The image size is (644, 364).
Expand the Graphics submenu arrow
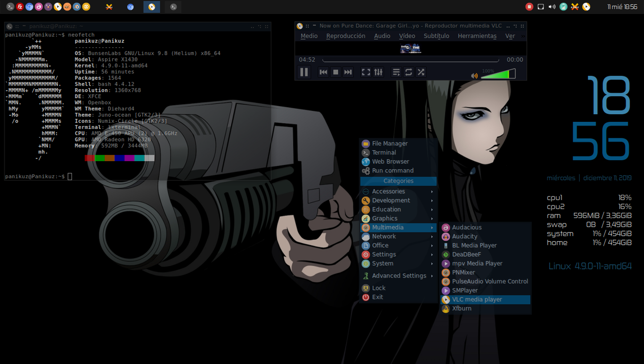click(x=432, y=219)
